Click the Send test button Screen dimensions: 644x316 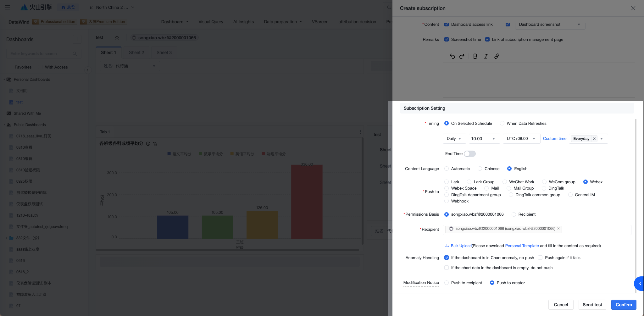click(x=592, y=305)
